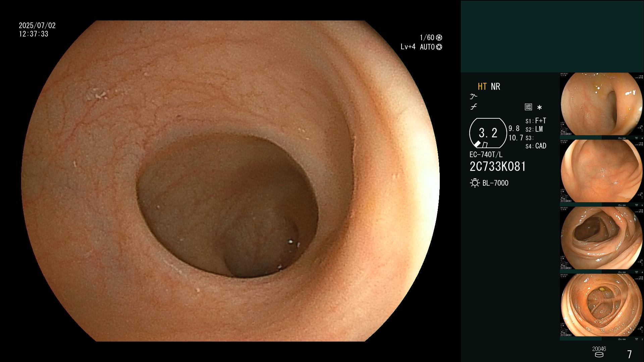Toggle the HT indicator
Image resolution: width=644 pixels, height=362 pixels.
pos(482,86)
